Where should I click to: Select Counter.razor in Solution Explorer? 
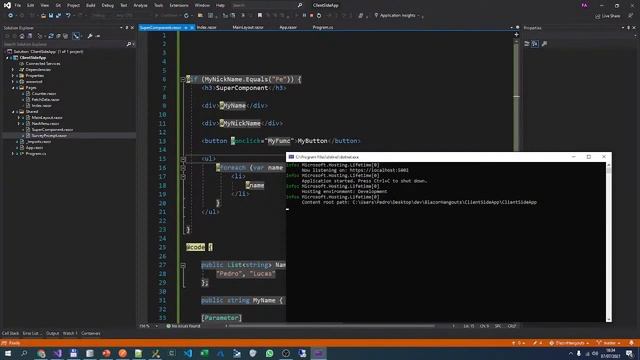point(44,93)
